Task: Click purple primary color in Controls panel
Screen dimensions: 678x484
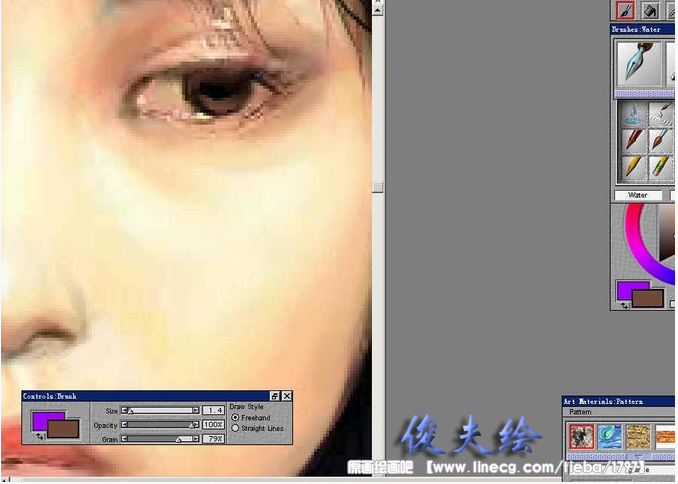Action: point(41,419)
